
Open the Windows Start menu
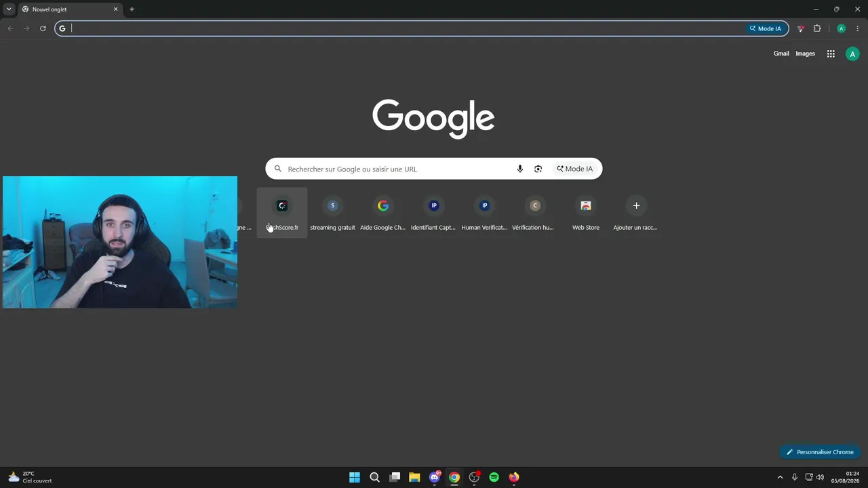[355, 477]
